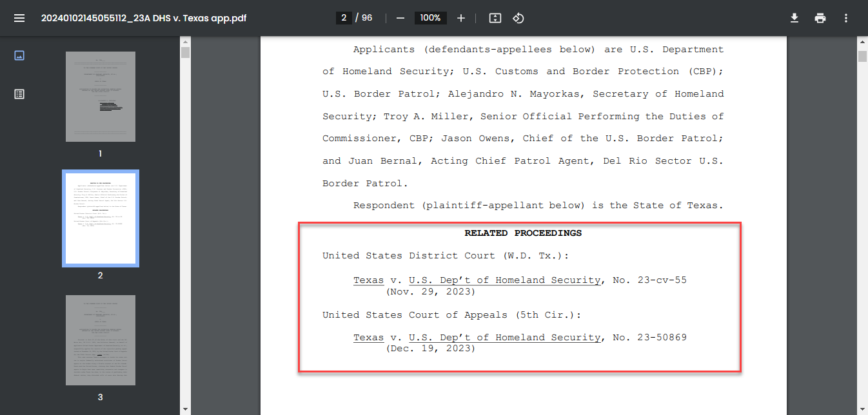Zoom in with the plus button
Screen dimensions: 868x415
460,18
